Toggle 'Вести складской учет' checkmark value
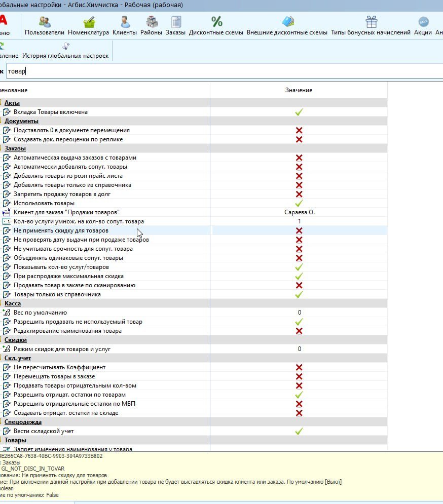Viewport: 443px width, 504px height. [x=299, y=431]
